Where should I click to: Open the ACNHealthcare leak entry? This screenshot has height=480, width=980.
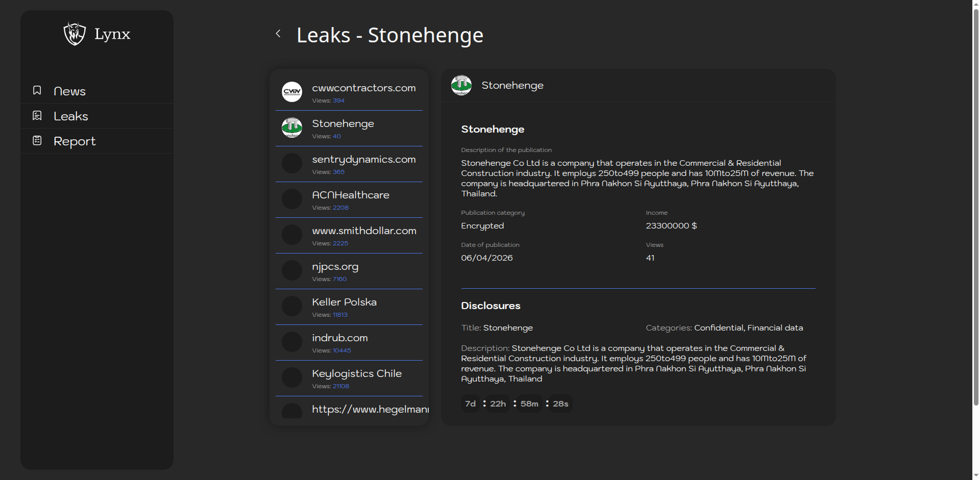349,199
